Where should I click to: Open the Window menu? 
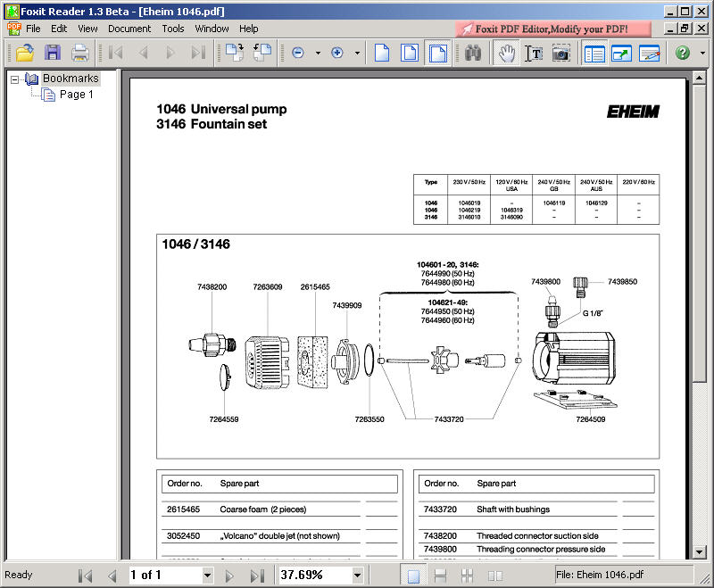(x=212, y=29)
